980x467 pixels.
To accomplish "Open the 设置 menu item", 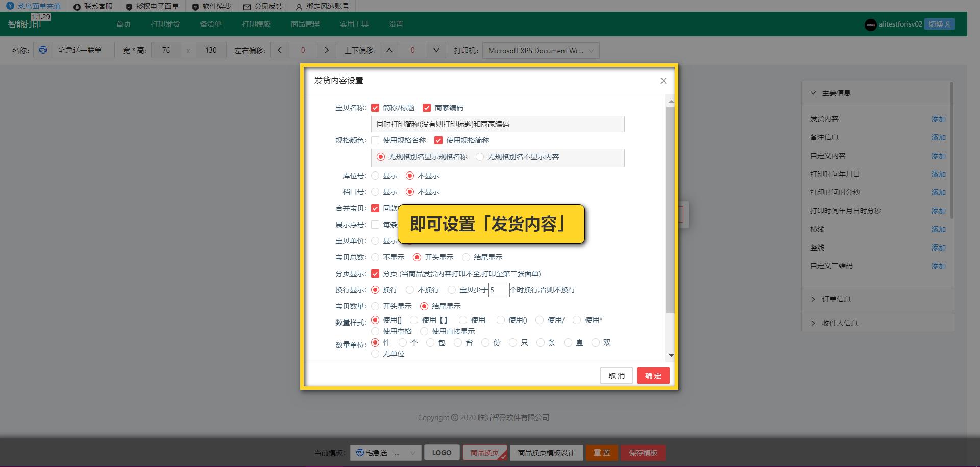I will tap(397, 23).
